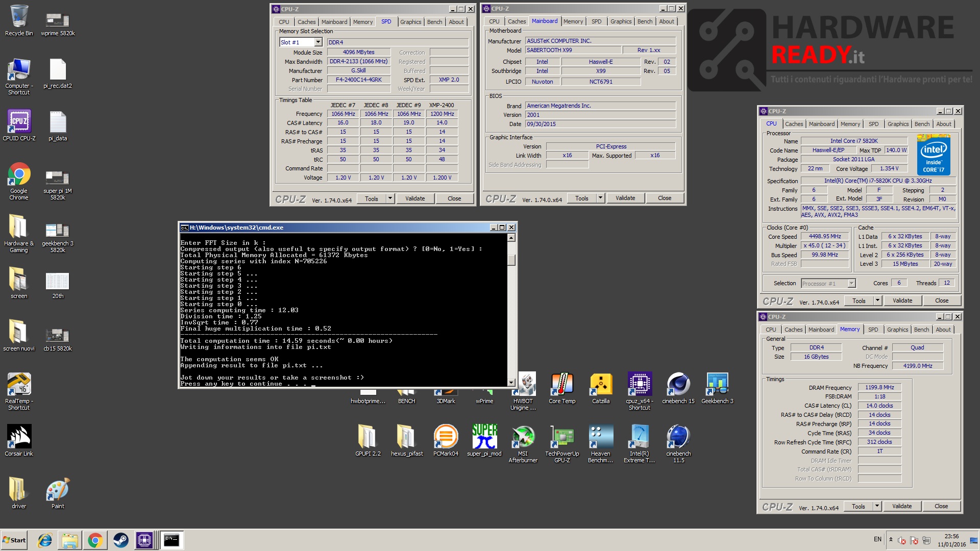Image resolution: width=980 pixels, height=551 pixels.
Task: Open SPD tab in Memory CPU-Z window
Action: click(873, 330)
